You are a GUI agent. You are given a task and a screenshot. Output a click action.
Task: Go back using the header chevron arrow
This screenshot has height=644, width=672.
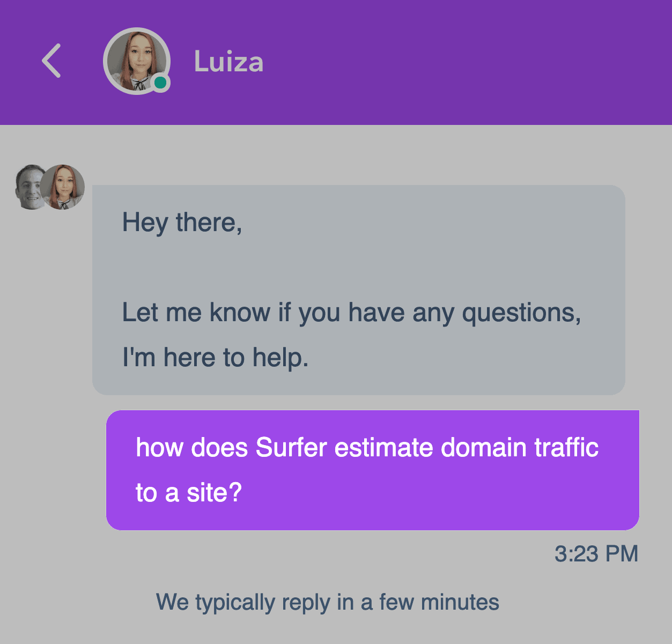point(51,61)
